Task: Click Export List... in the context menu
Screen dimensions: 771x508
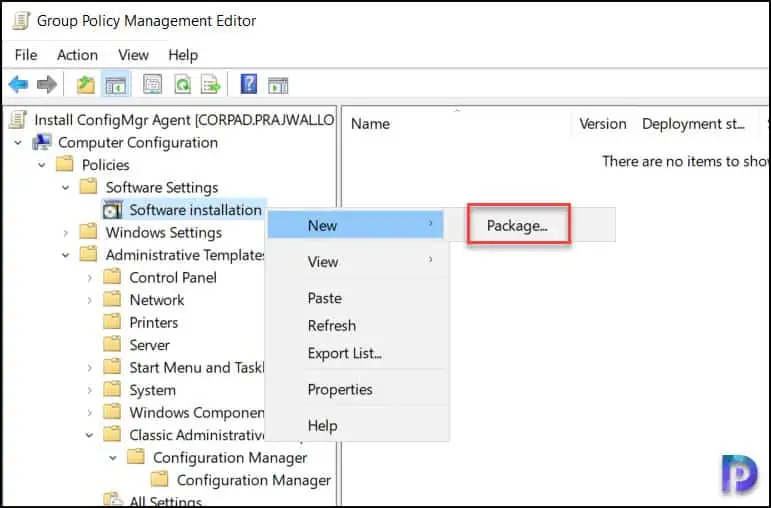Action: pos(345,354)
